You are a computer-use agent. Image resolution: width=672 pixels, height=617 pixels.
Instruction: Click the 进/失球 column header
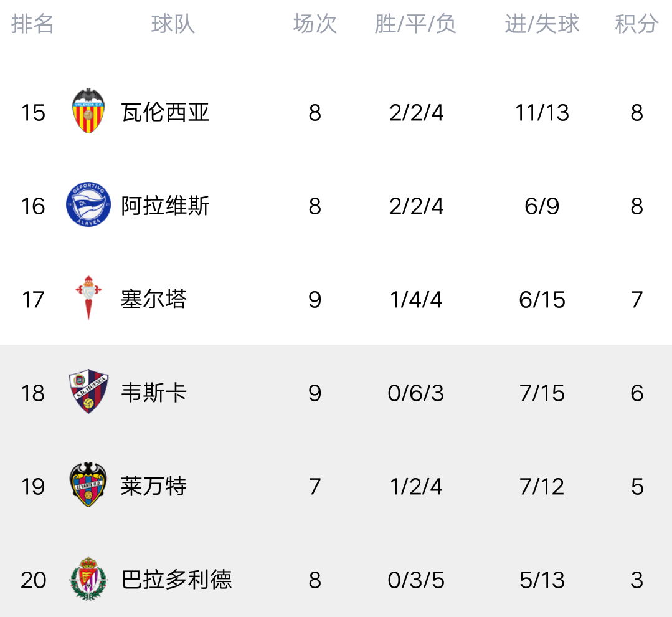tap(542, 24)
